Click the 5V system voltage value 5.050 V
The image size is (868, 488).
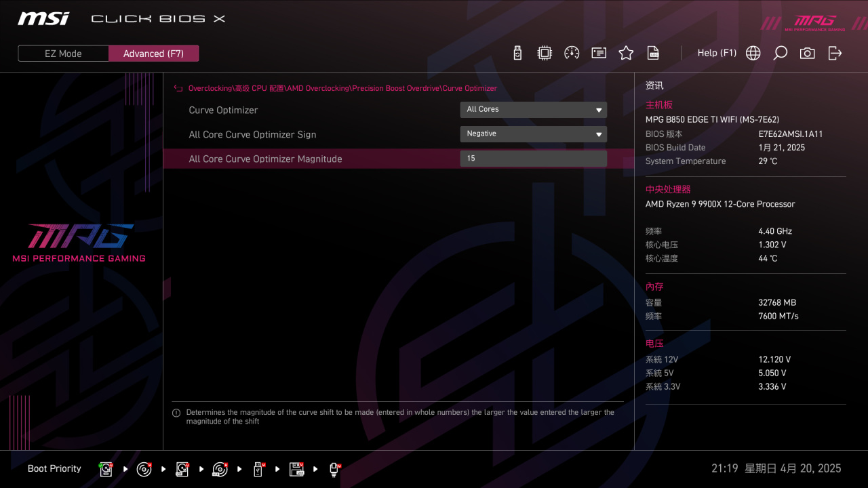(772, 373)
